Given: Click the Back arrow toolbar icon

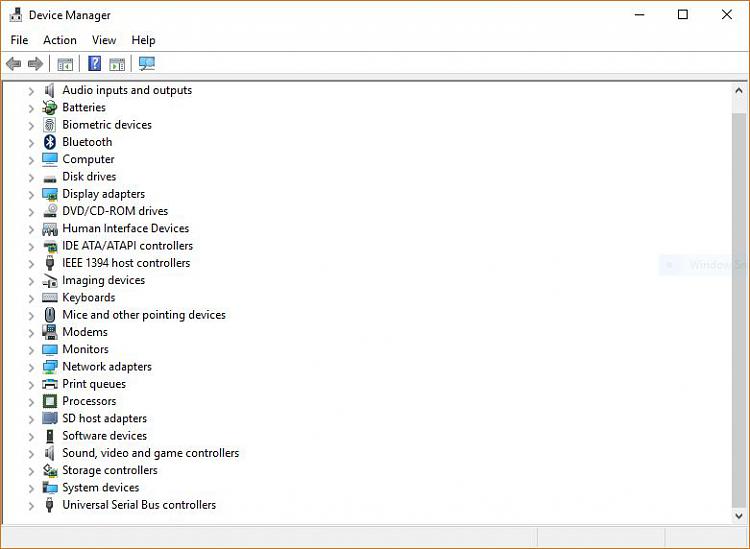Looking at the screenshot, I should pyautogui.click(x=13, y=64).
